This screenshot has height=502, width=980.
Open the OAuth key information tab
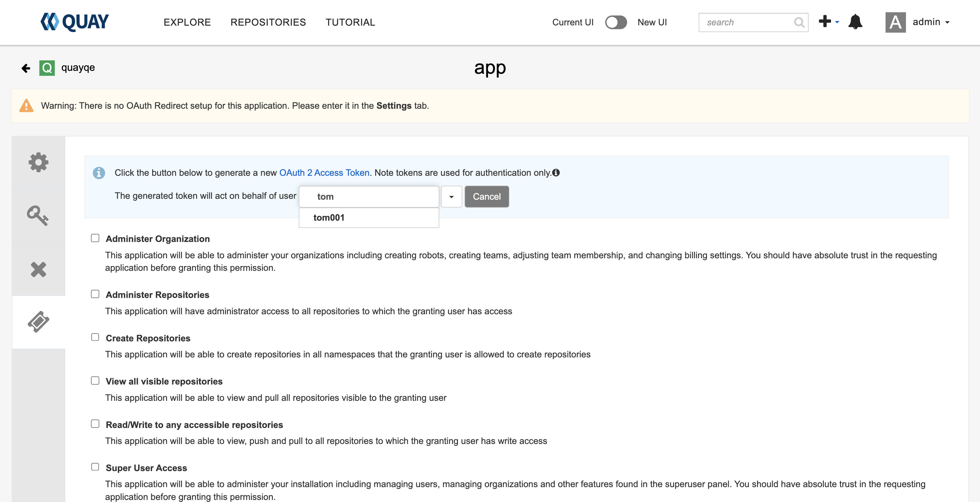(x=38, y=216)
